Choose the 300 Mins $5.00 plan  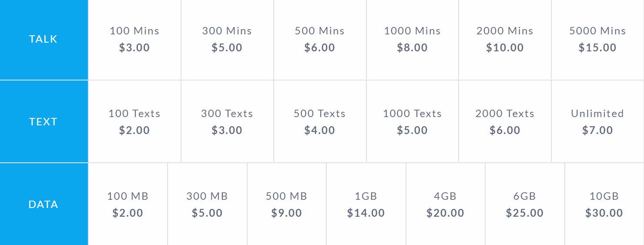(x=227, y=40)
